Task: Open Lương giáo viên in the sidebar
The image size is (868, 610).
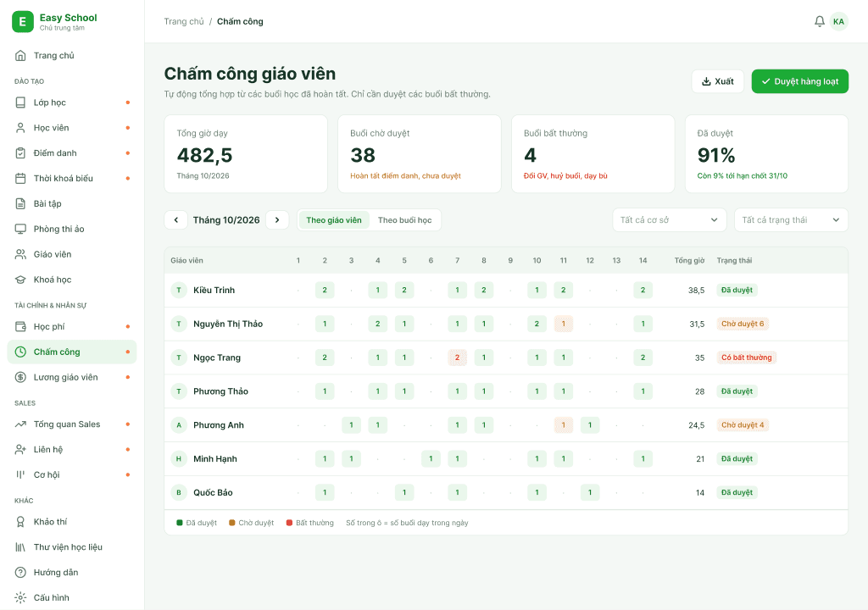Action: point(72,378)
